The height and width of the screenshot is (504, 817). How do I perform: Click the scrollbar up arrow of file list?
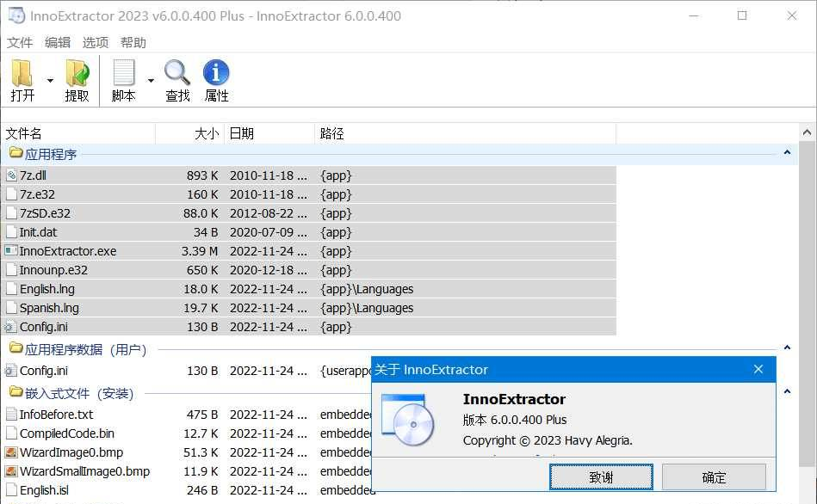pyautogui.click(x=807, y=132)
